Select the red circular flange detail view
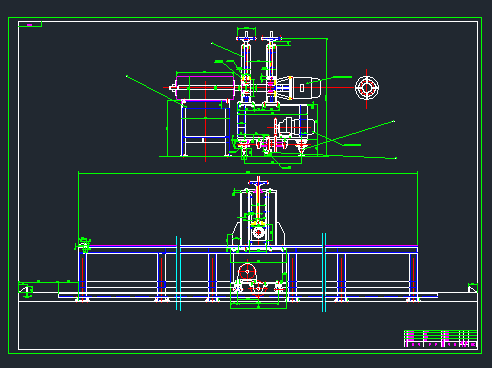492x368 pixels. (367, 88)
